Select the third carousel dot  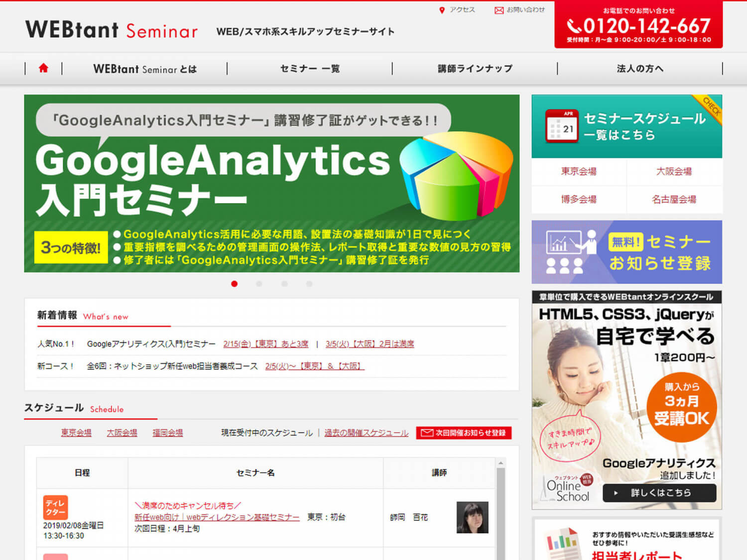coord(284,284)
